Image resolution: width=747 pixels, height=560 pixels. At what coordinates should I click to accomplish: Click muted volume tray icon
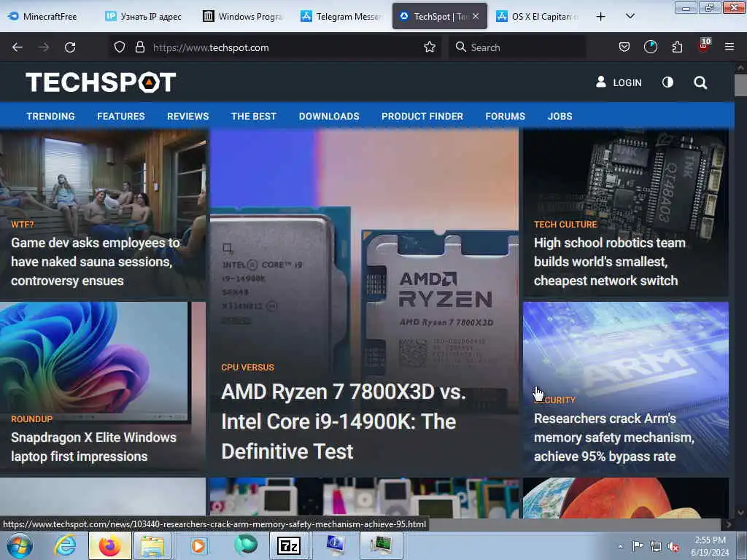click(x=673, y=547)
